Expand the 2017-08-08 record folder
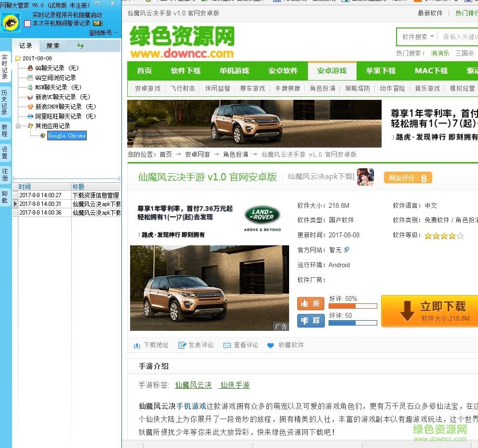 click(x=18, y=58)
